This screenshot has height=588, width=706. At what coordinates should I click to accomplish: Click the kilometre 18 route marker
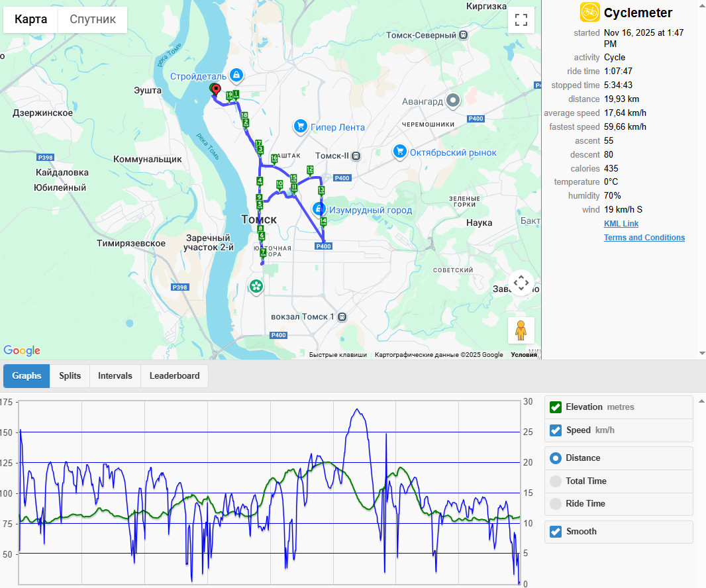(244, 116)
